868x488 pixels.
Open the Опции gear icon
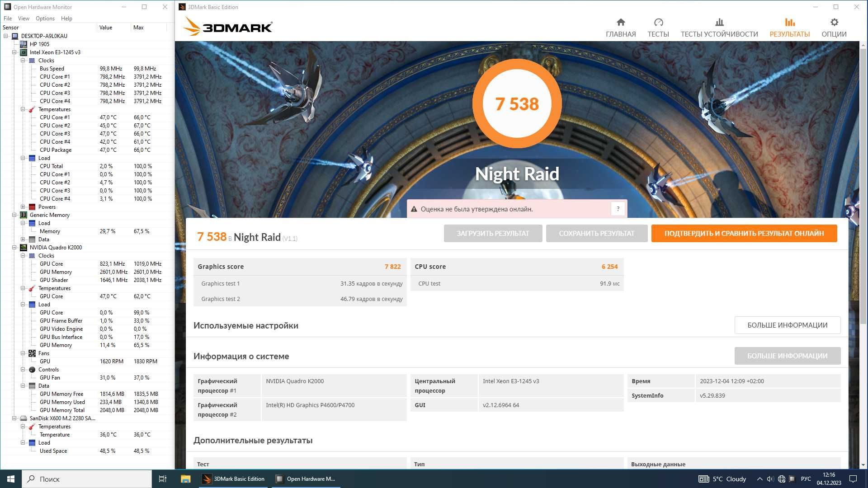point(834,22)
